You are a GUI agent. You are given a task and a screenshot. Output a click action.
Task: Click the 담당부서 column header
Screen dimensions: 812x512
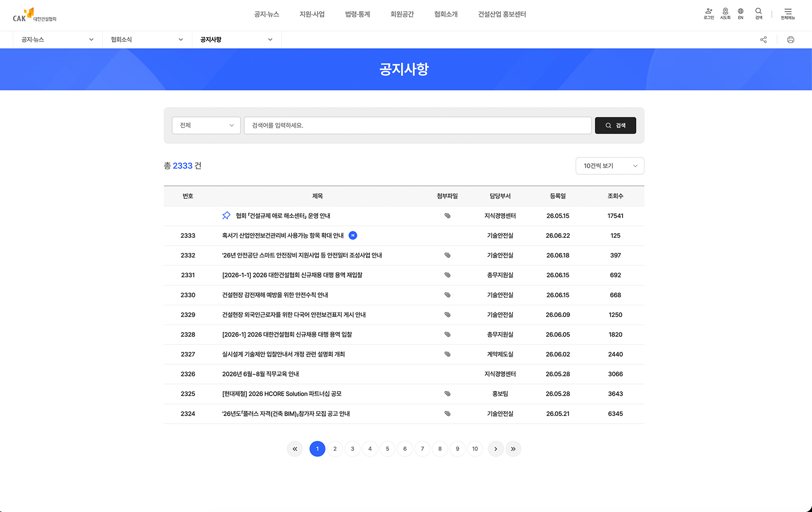500,196
